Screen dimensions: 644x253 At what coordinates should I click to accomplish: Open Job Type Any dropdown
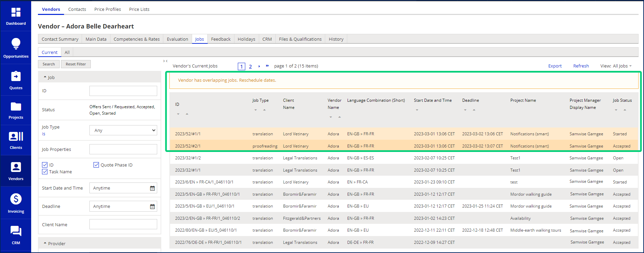(123, 130)
